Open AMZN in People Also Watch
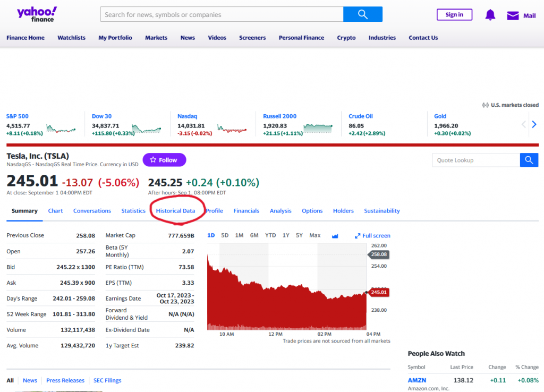The height and width of the screenshot is (392, 544). pos(416,380)
